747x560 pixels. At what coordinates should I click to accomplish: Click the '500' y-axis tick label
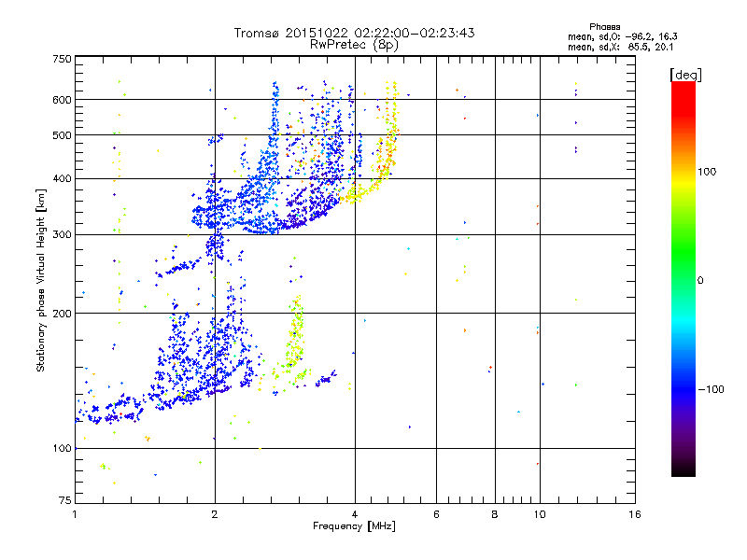point(62,135)
